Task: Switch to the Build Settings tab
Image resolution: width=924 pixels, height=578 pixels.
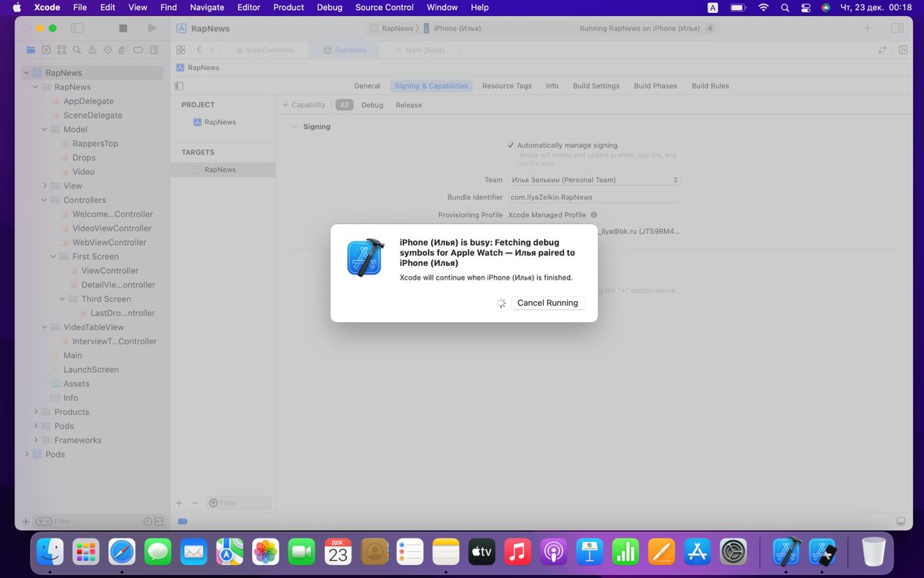Action: 596,86
